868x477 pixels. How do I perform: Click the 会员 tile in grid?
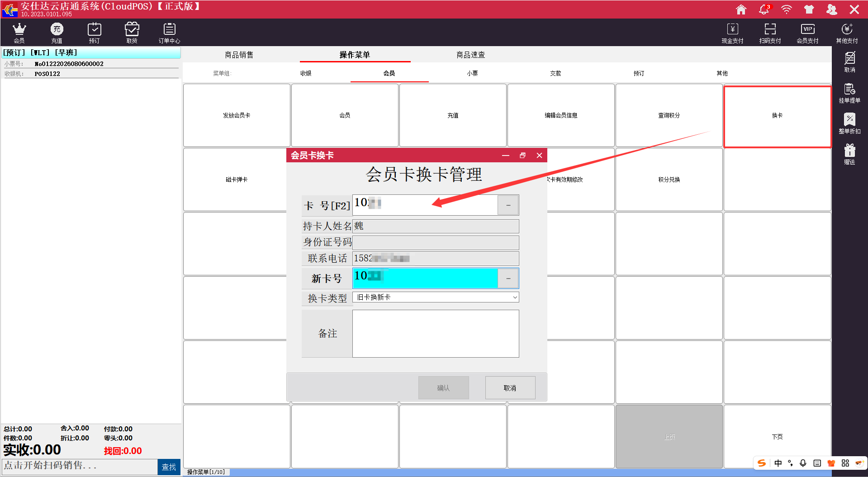pos(345,115)
